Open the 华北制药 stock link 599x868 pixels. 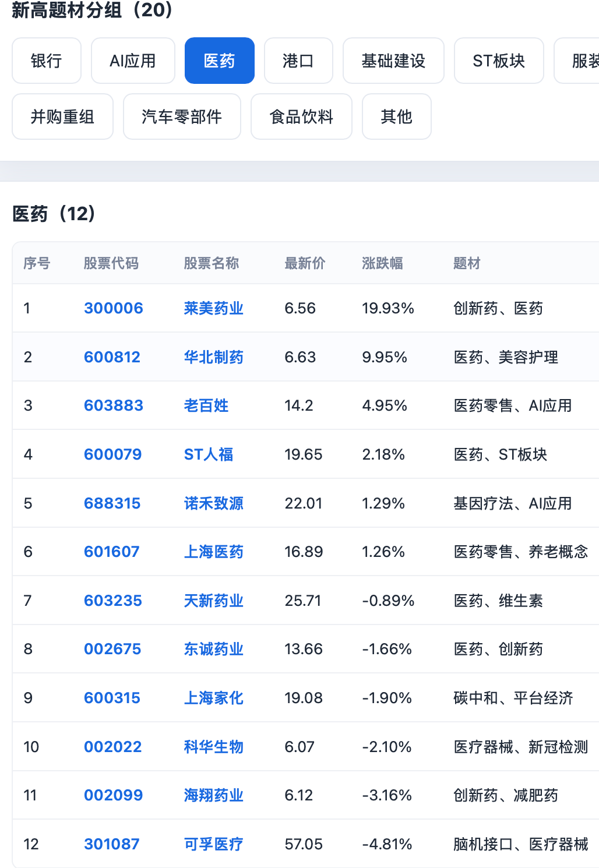click(x=214, y=357)
